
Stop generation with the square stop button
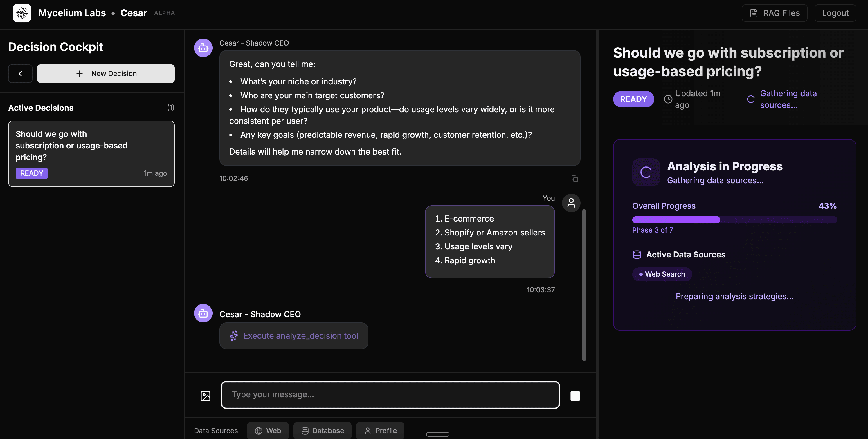(x=575, y=396)
